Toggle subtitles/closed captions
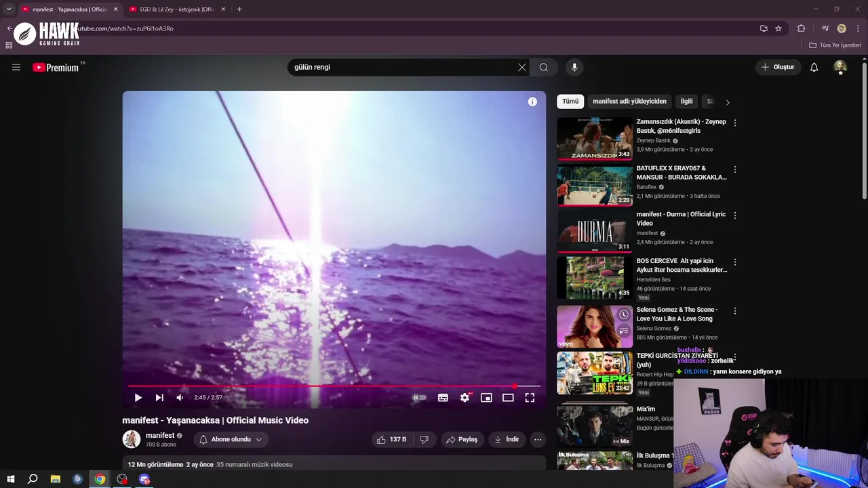Screen dimensions: 868x488 click(443, 398)
